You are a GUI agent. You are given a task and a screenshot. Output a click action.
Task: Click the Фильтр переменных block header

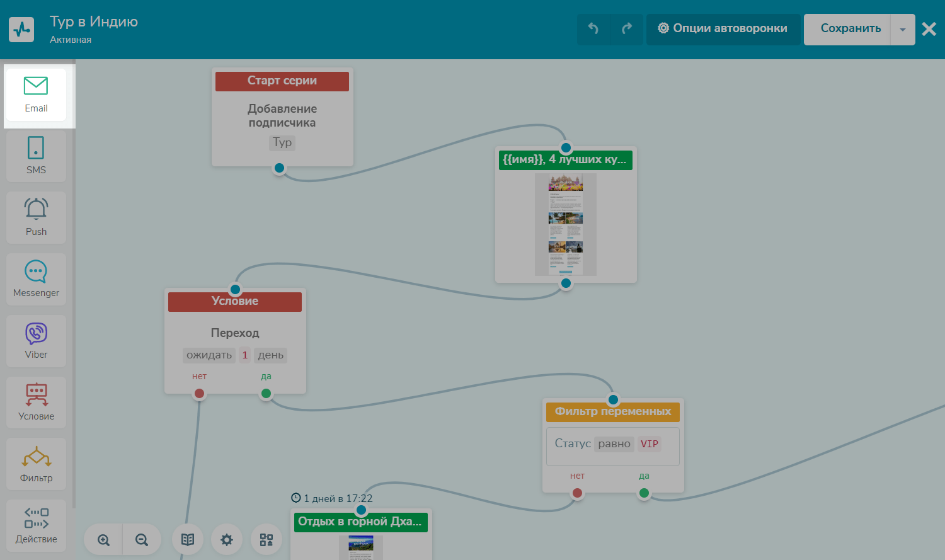point(612,412)
